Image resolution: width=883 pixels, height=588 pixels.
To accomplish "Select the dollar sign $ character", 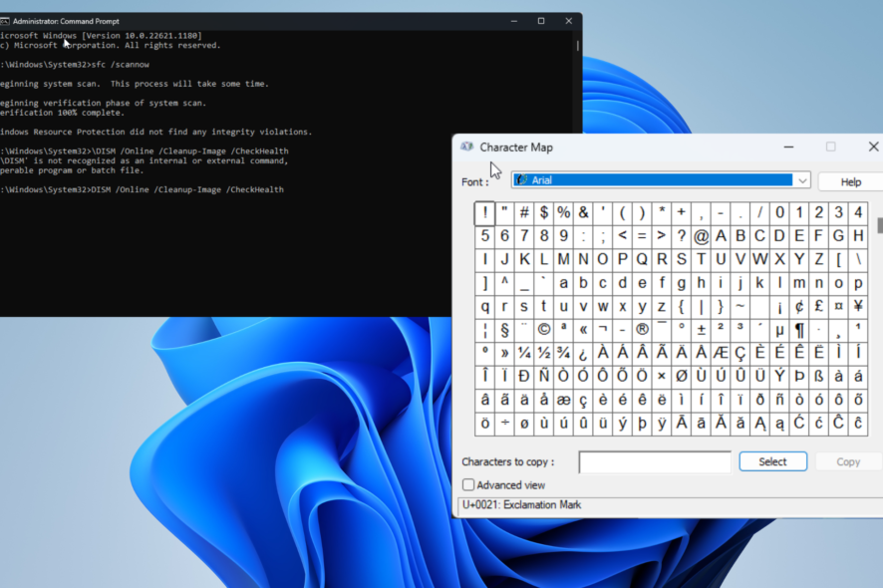I will click(543, 213).
